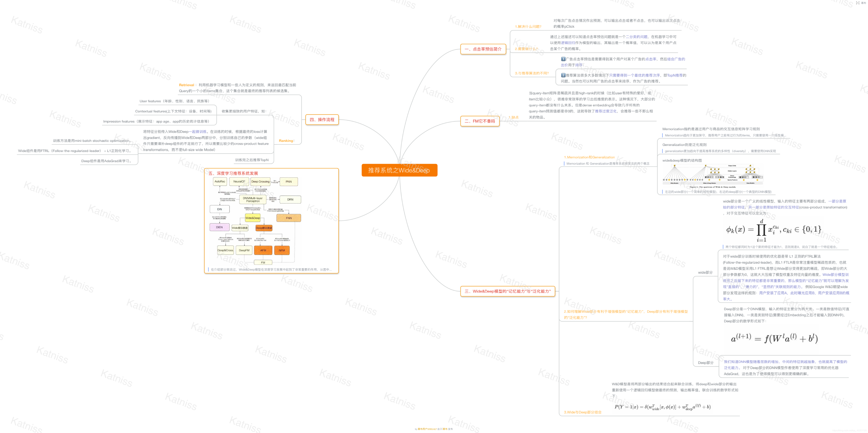Click the text 3.Wide与Deep部分结合
The image size is (868, 433).
[583, 412]
